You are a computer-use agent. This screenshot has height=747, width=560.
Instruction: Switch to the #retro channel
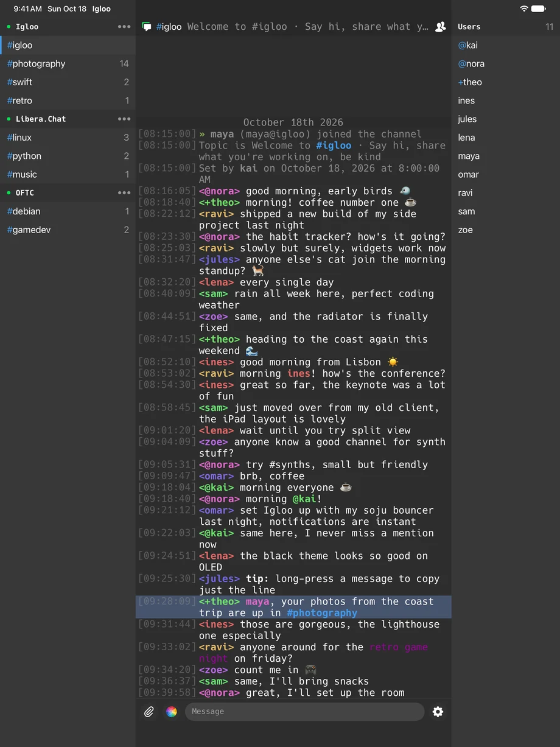(68, 100)
